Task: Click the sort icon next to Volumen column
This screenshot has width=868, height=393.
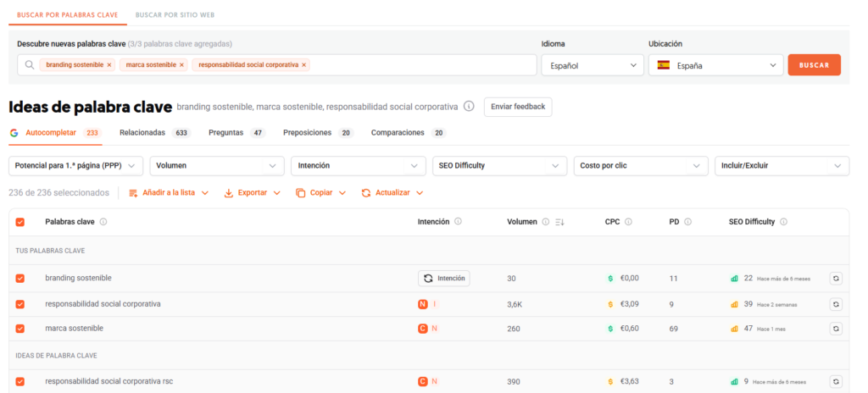Action: (x=559, y=222)
